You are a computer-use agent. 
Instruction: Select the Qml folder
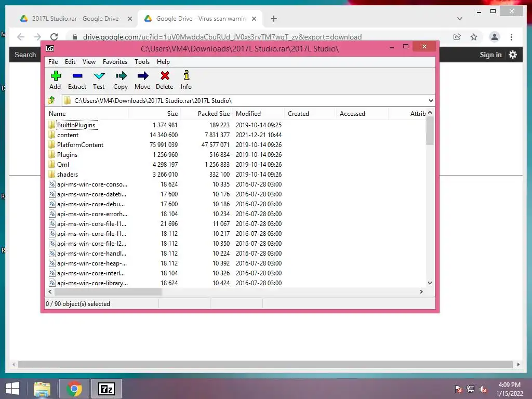coord(63,164)
